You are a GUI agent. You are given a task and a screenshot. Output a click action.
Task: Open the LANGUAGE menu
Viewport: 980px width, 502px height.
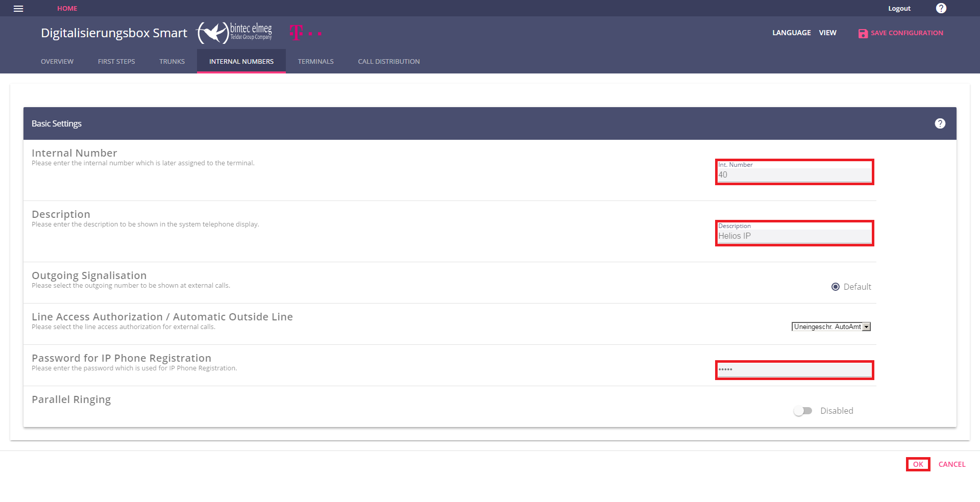pos(791,33)
